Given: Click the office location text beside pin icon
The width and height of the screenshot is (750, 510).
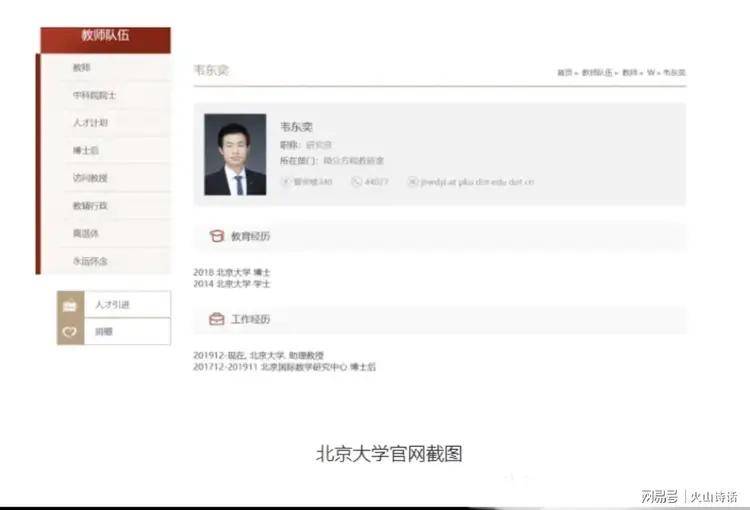Looking at the screenshot, I should point(312,182).
